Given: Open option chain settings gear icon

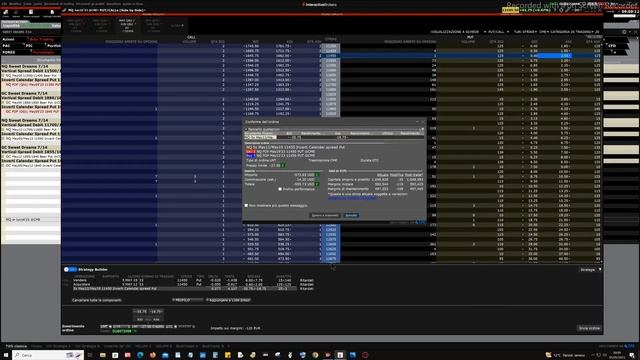Looking at the screenshot, I should [624, 31].
